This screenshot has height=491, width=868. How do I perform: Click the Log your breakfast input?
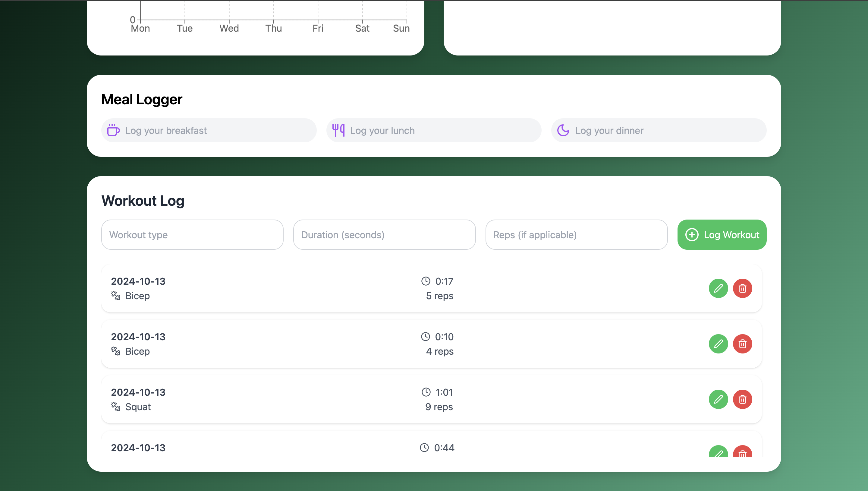point(216,131)
